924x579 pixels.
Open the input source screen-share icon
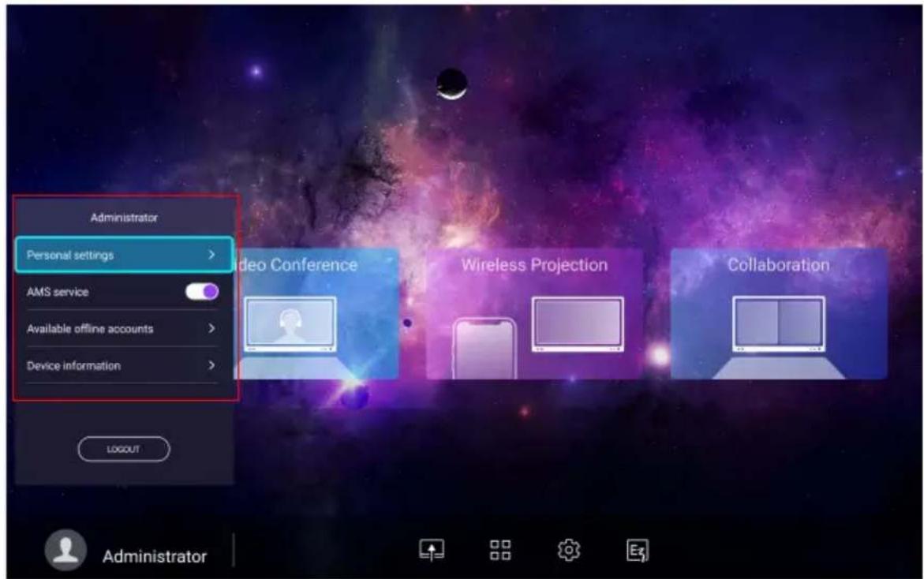432,550
